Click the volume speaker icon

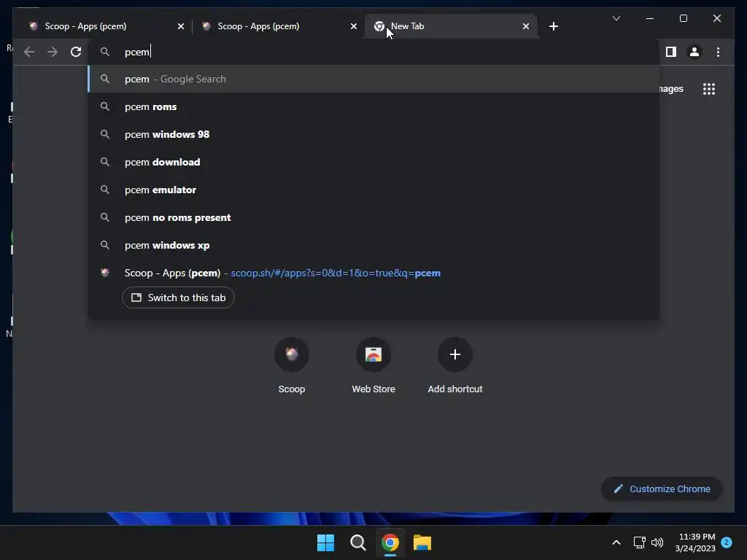pos(657,542)
